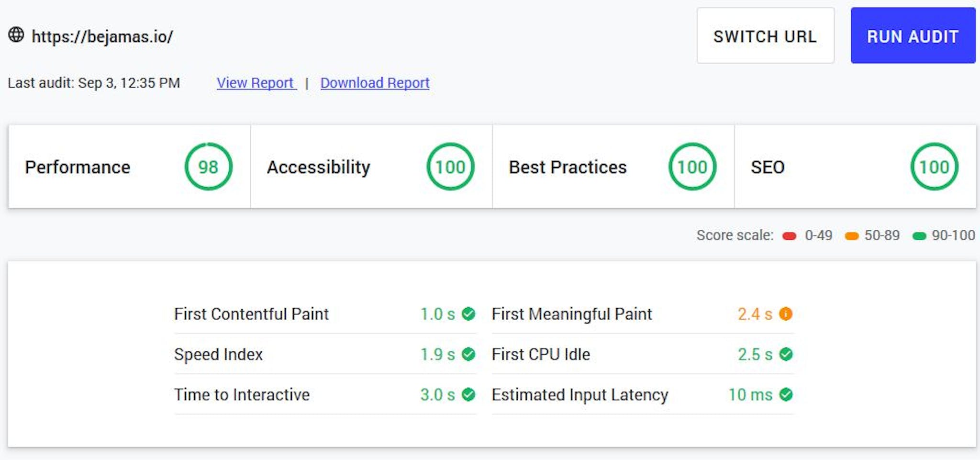Click the green check next to Speed Index
The image size is (980, 460).
click(468, 354)
